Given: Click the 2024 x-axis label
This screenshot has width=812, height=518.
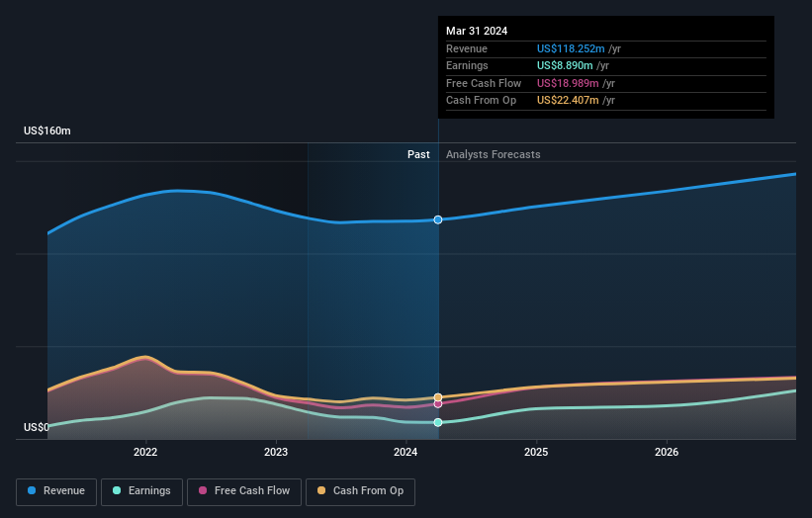Looking at the screenshot, I should pyautogui.click(x=406, y=452).
